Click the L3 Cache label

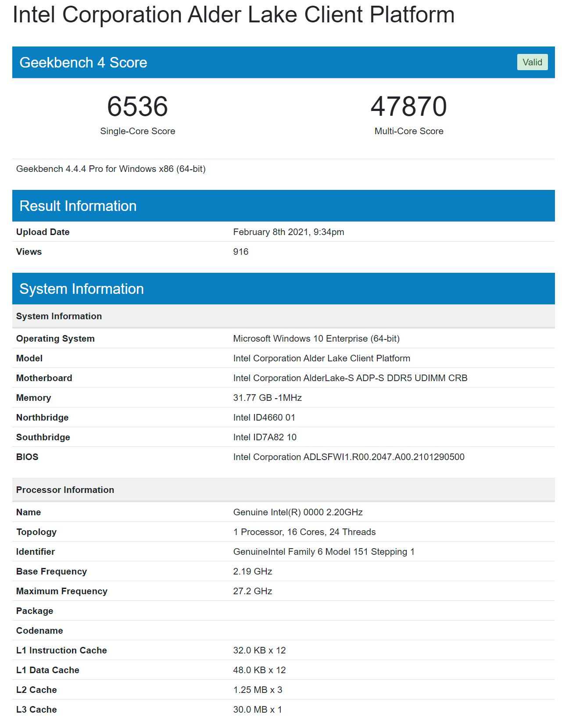click(36, 710)
